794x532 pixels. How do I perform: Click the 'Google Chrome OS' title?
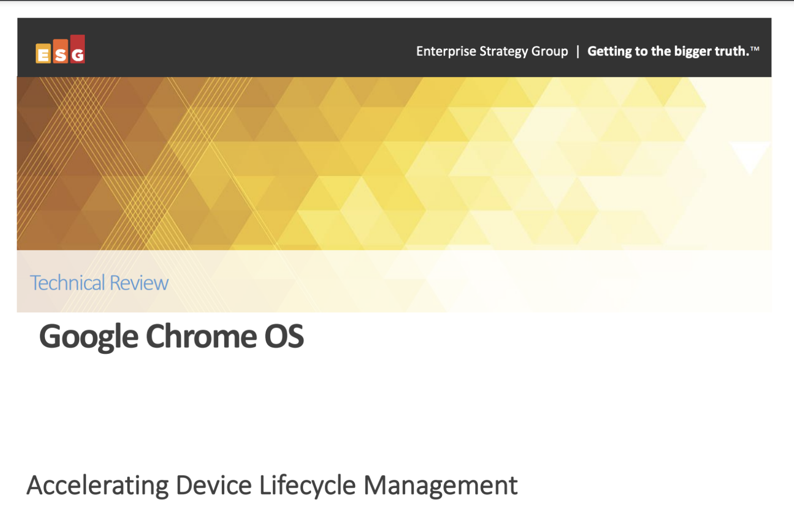click(x=172, y=337)
